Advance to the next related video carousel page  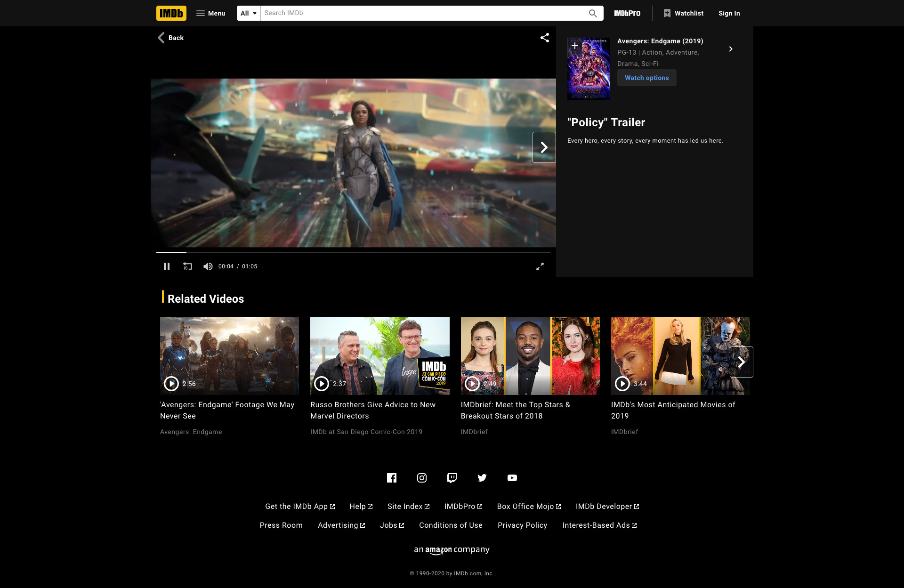point(742,362)
